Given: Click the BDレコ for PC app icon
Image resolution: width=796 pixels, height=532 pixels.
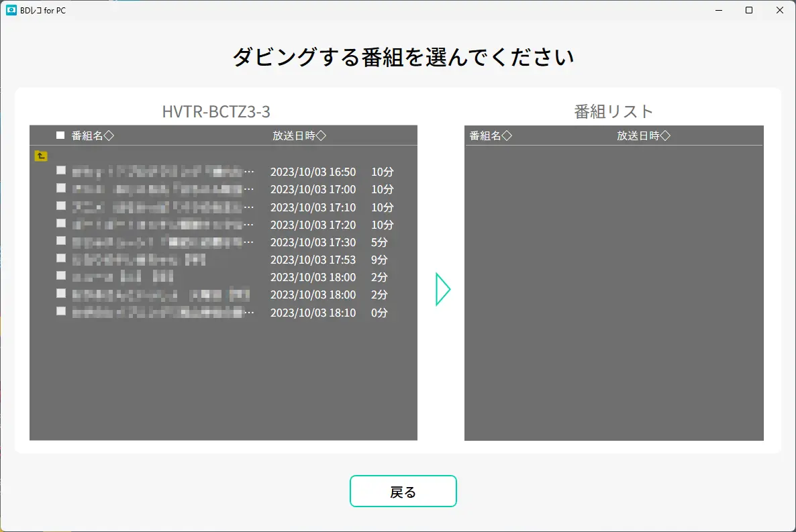Looking at the screenshot, I should 11,10.
